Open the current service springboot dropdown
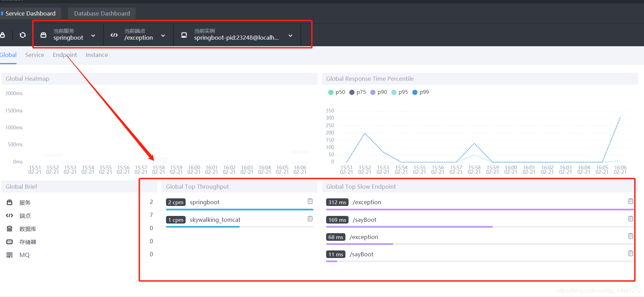Screen dimensions: 644x297 coord(68,35)
